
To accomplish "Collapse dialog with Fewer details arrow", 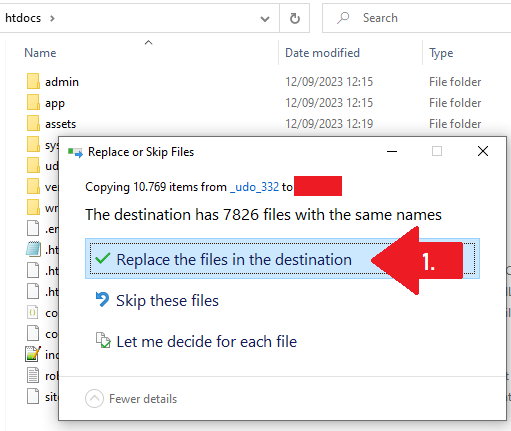I will 94,398.
